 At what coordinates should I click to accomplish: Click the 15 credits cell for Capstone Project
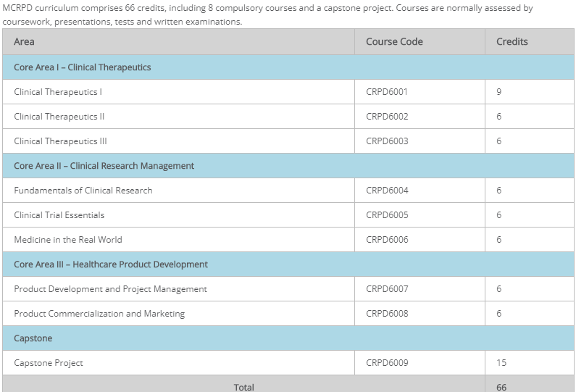coord(501,363)
